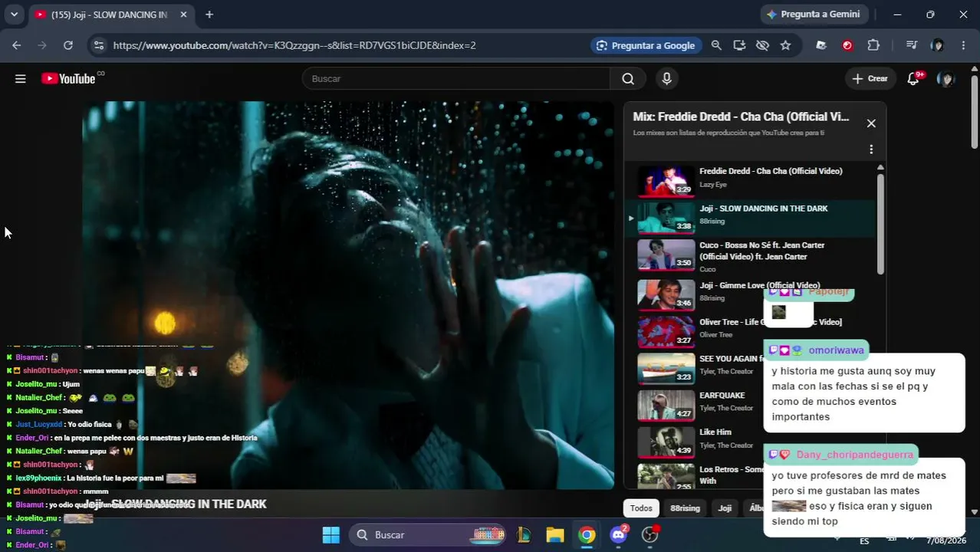The image size is (980, 552).
Task: Click the Preguntar a Google button
Action: [646, 45]
